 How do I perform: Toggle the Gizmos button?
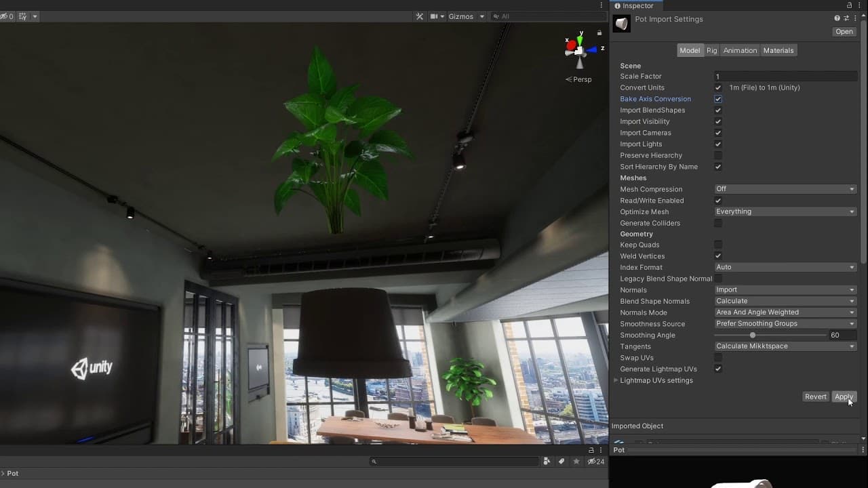(461, 16)
